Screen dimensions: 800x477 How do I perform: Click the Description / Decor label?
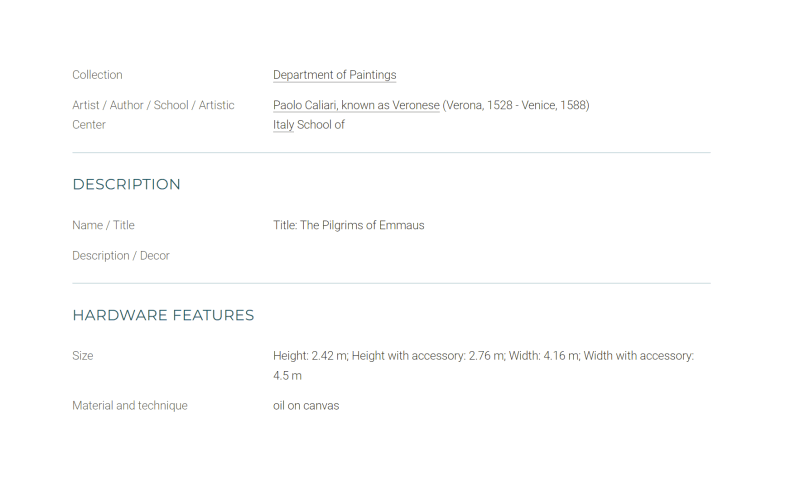click(x=121, y=256)
